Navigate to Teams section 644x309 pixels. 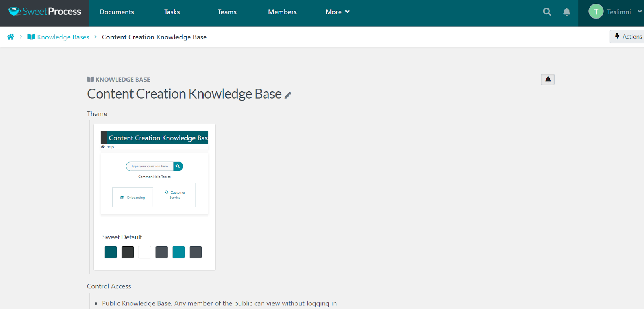[227, 12]
